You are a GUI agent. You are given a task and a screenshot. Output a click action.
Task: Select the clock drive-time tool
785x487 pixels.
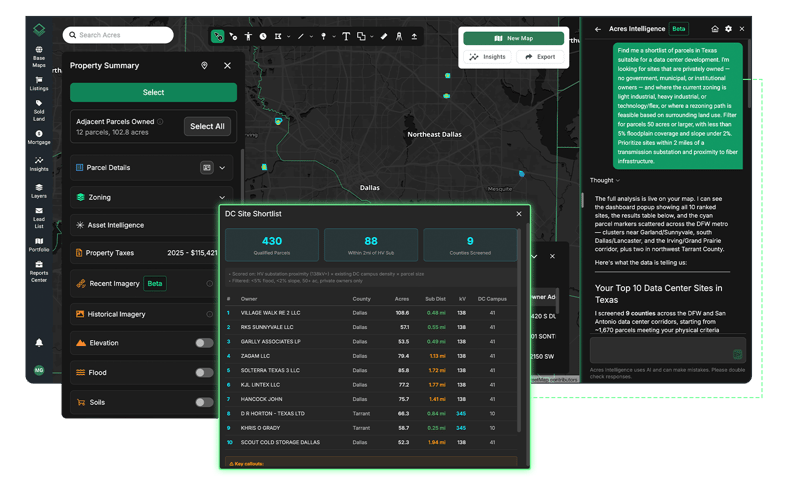point(263,36)
